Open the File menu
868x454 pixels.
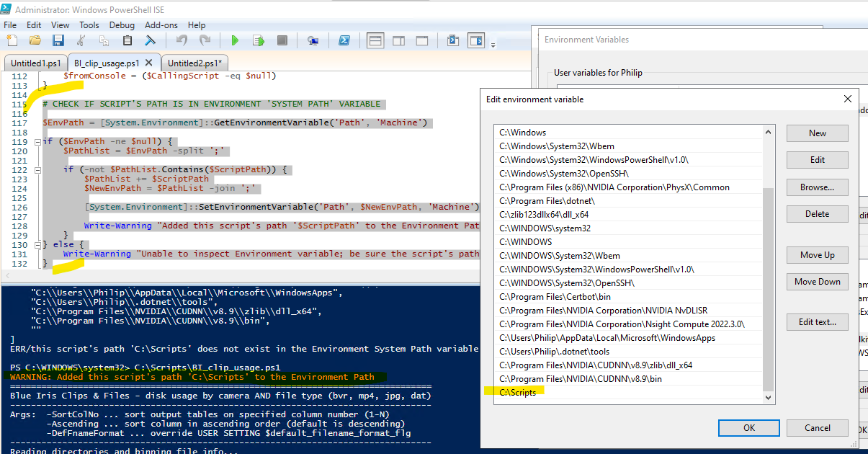10,25
